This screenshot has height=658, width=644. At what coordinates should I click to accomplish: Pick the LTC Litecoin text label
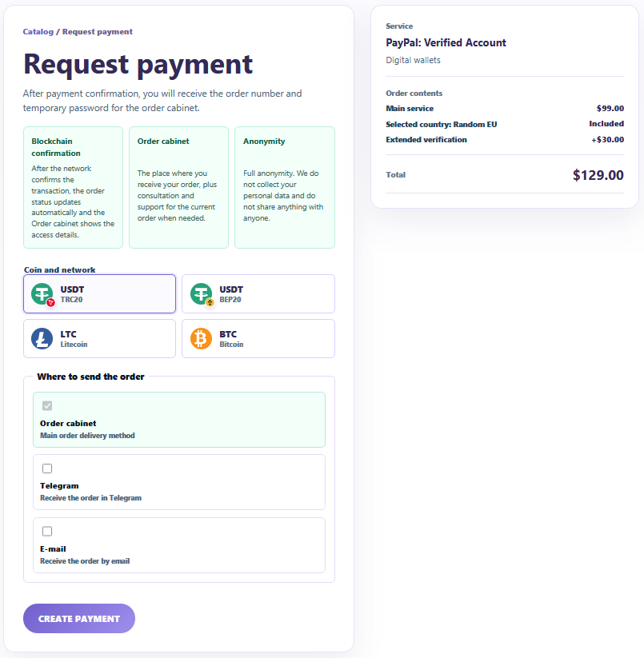(74, 339)
